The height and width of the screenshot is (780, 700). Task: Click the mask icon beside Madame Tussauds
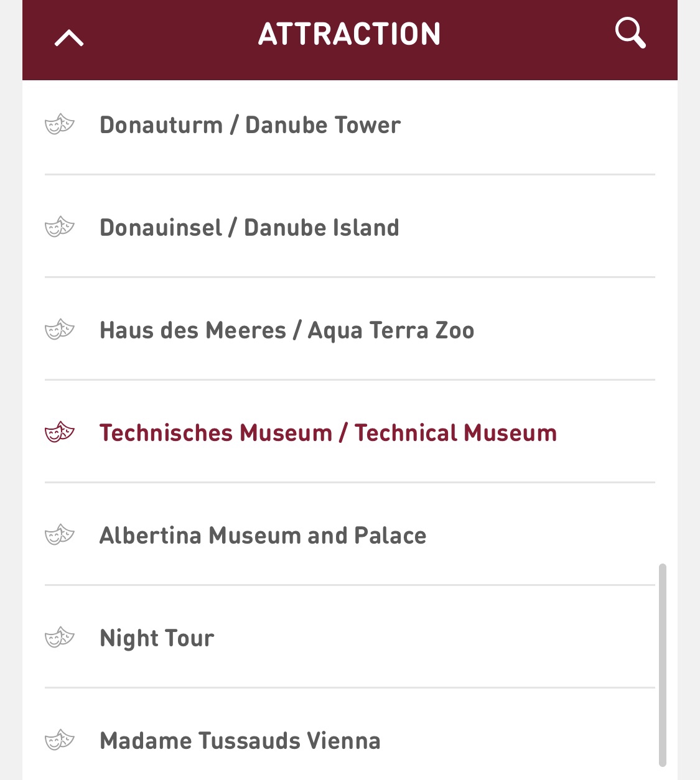(60, 740)
